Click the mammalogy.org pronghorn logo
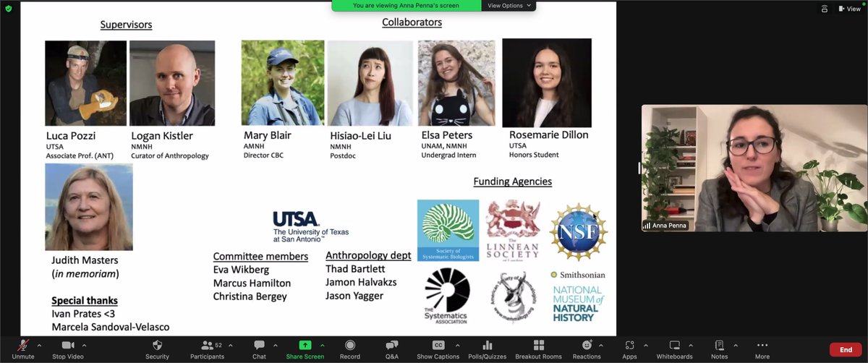868x363 pixels. (514, 298)
